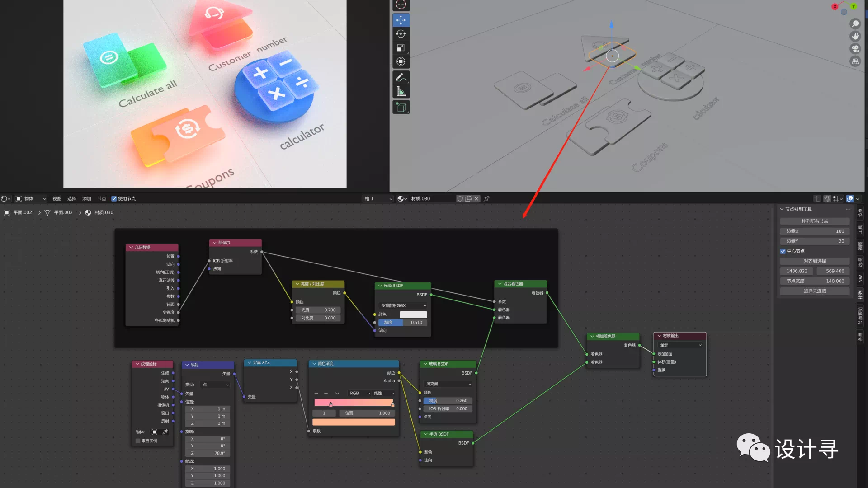Screen dimensions: 868x488
Task: Click the 排列所有节点 button
Action: 814,221
